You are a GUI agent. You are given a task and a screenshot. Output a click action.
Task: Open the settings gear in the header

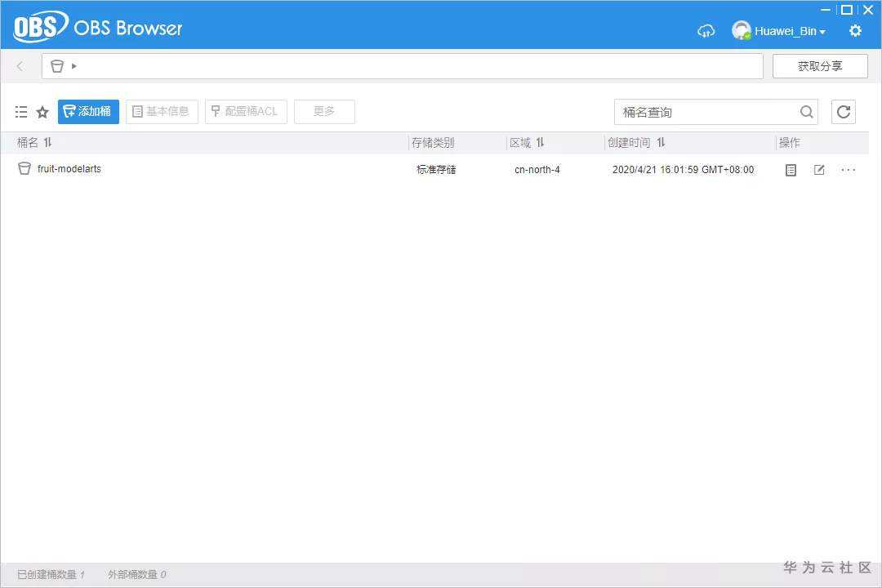click(855, 30)
